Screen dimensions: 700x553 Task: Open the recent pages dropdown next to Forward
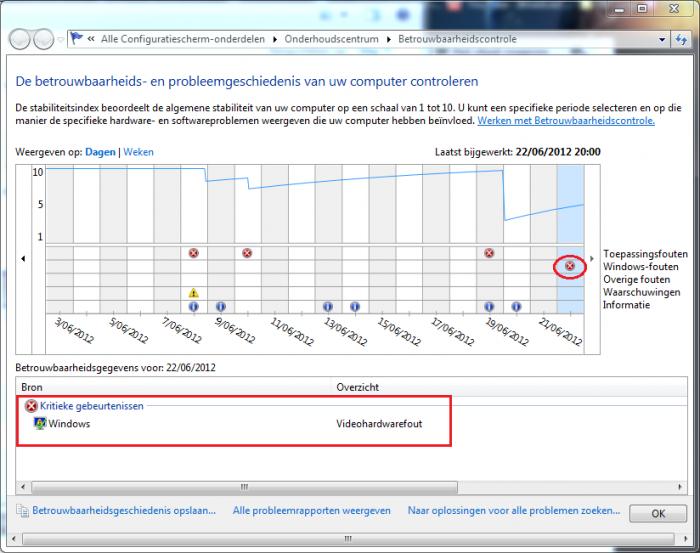(60, 40)
